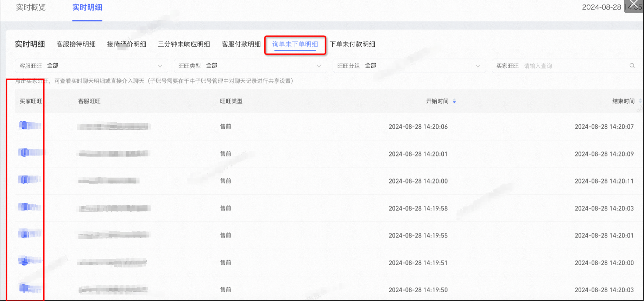The image size is (644, 301).
Task: Click 售前 in the 14:19:50 row
Action: pyautogui.click(x=226, y=290)
